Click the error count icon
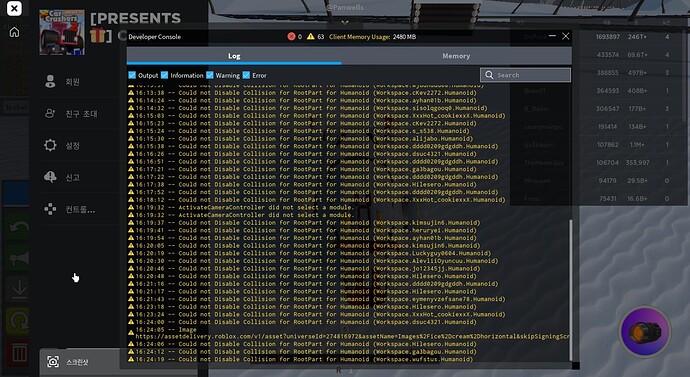 (291, 37)
